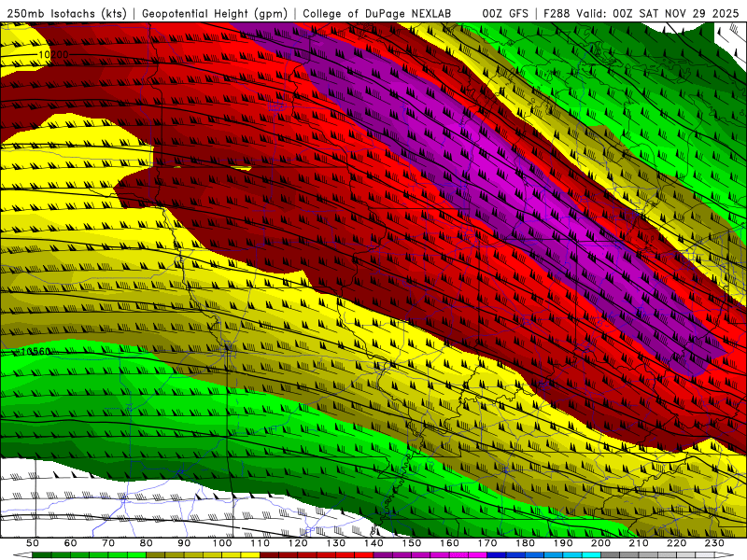
Task: Select the dark gray swatch starting at 200
Action: tap(611, 555)
